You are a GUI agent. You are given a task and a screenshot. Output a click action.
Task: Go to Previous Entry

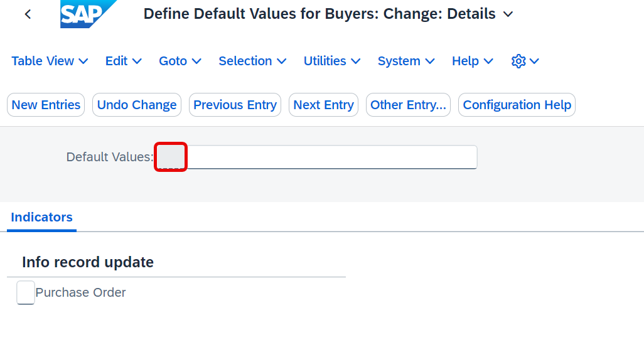pos(235,105)
